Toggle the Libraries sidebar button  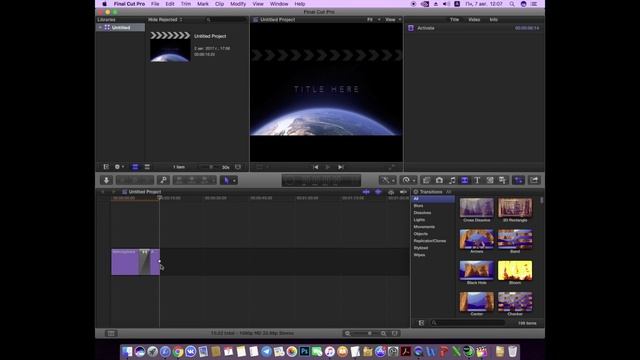[x=106, y=167]
